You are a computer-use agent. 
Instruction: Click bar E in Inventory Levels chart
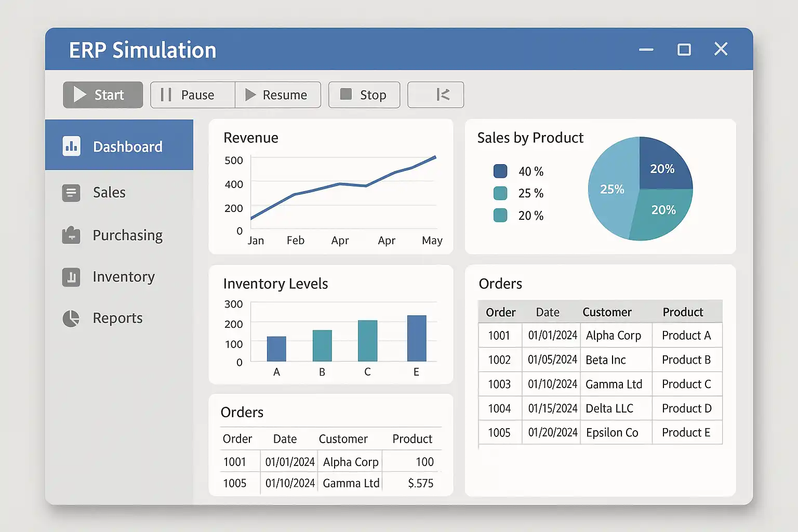pyautogui.click(x=417, y=338)
